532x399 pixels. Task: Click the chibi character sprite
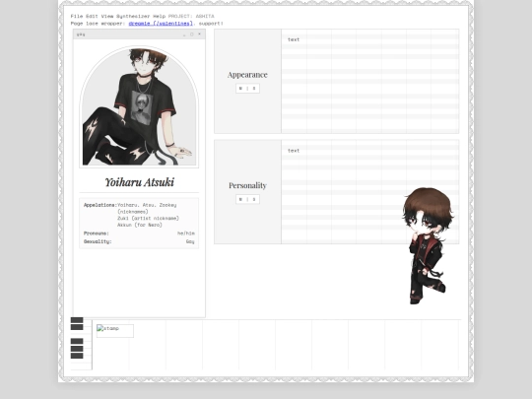pos(428,245)
